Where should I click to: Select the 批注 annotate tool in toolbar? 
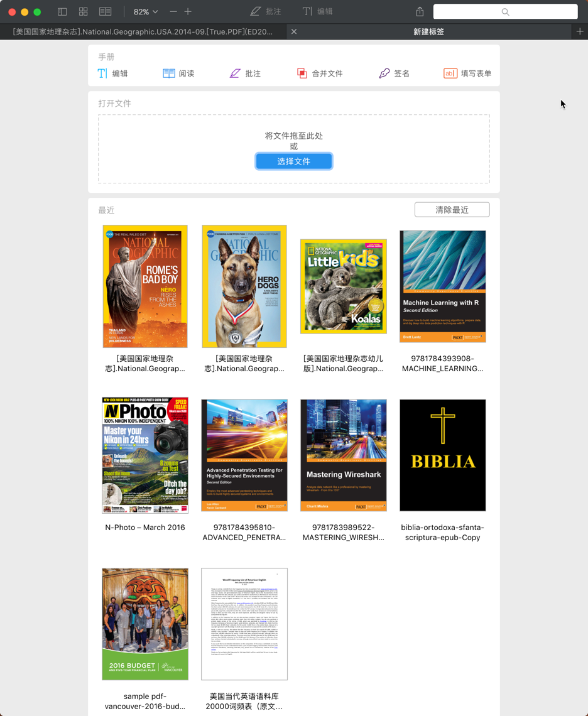(x=266, y=11)
